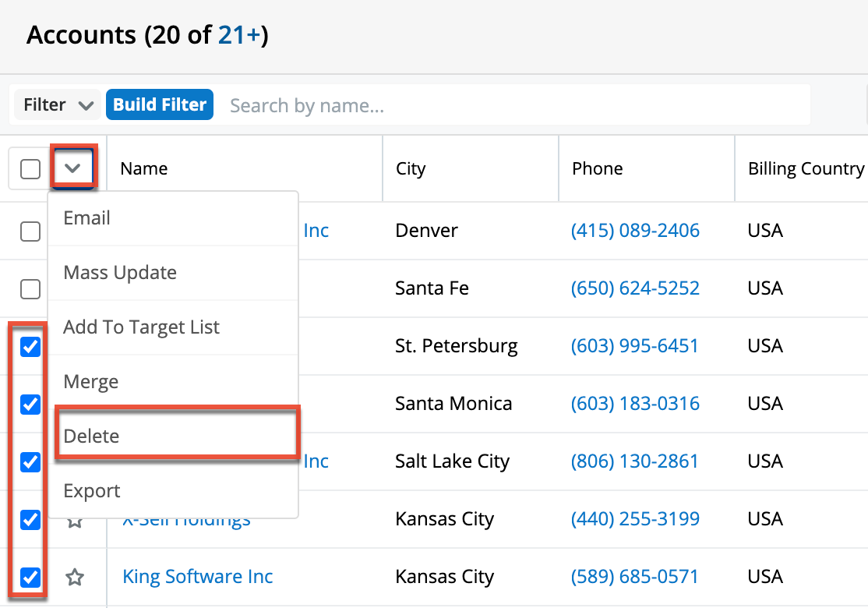The height and width of the screenshot is (608, 868).
Task: Click Export in the dropdown menu
Action: click(x=92, y=491)
